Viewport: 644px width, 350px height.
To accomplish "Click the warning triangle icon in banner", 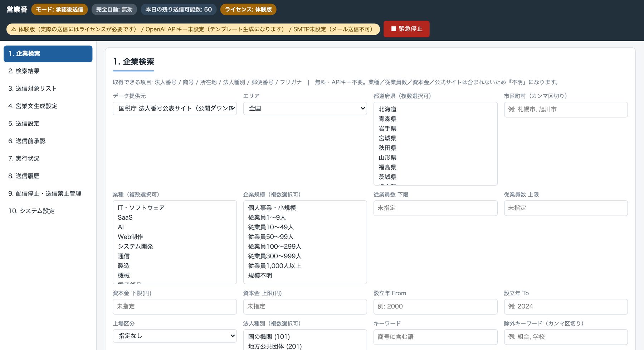I will [x=14, y=29].
